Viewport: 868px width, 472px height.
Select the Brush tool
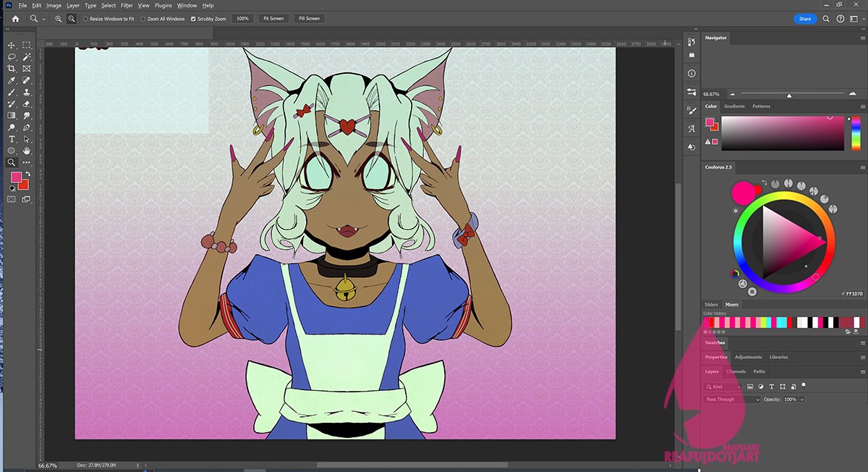point(12,92)
